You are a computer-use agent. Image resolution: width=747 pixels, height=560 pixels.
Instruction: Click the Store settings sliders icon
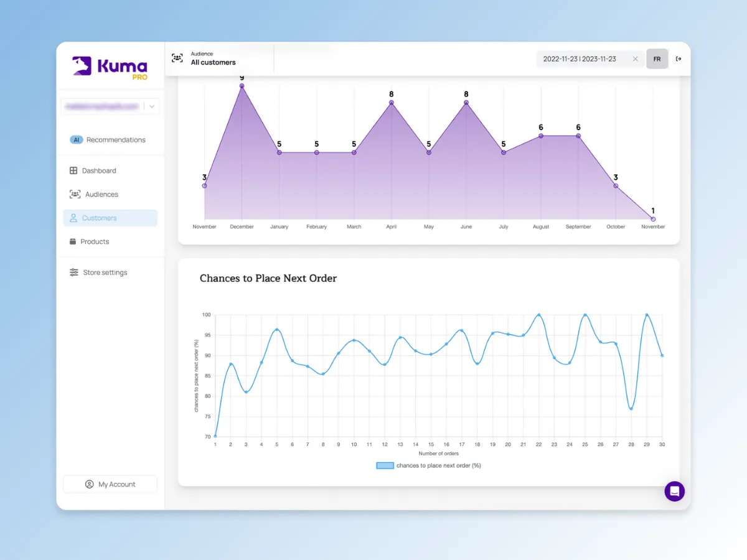click(74, 273)
